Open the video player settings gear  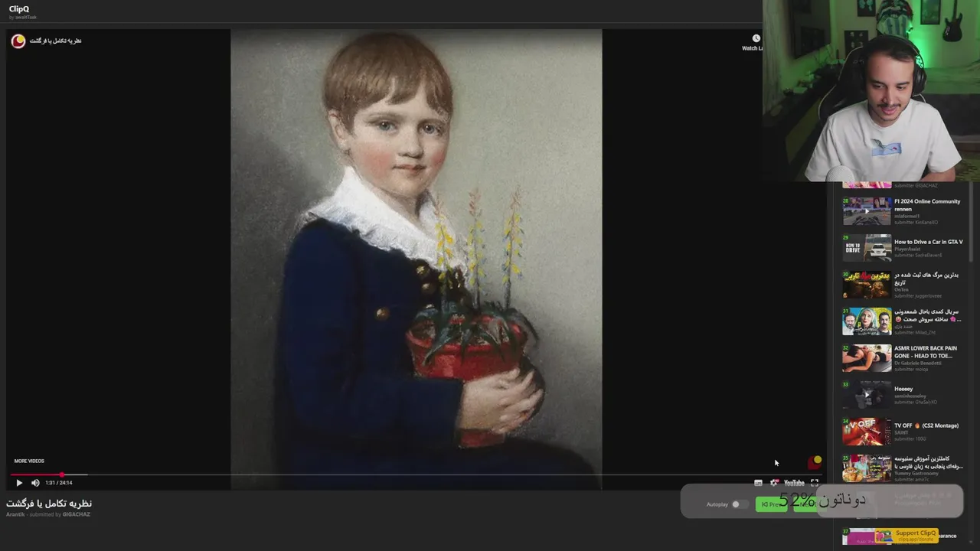[x=774, y=483]
